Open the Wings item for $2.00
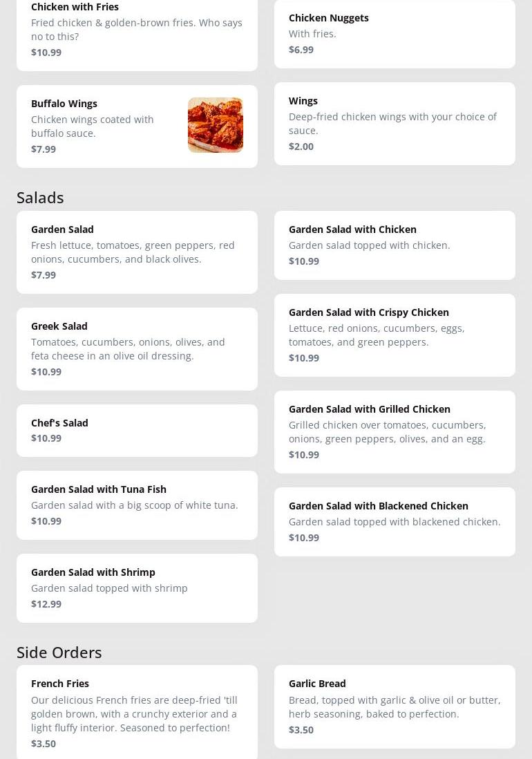This screenshot has width=532, height=759. click(394, 124)
